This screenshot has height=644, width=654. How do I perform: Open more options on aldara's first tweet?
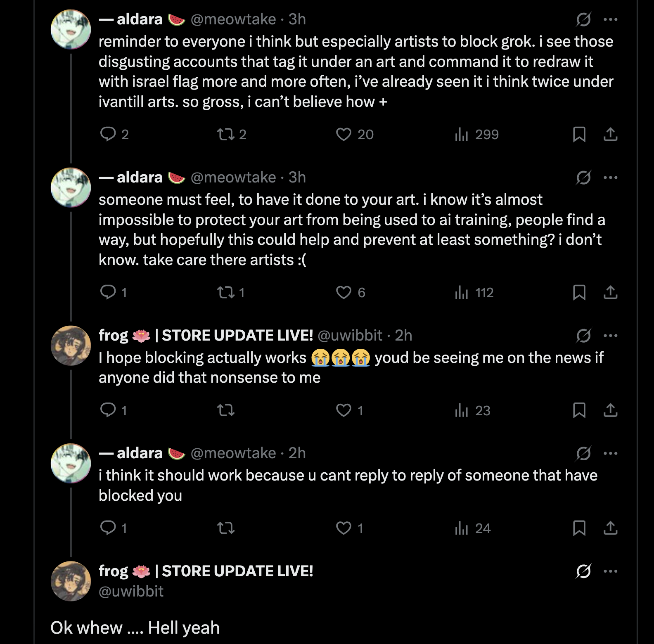tap(610, 19)
